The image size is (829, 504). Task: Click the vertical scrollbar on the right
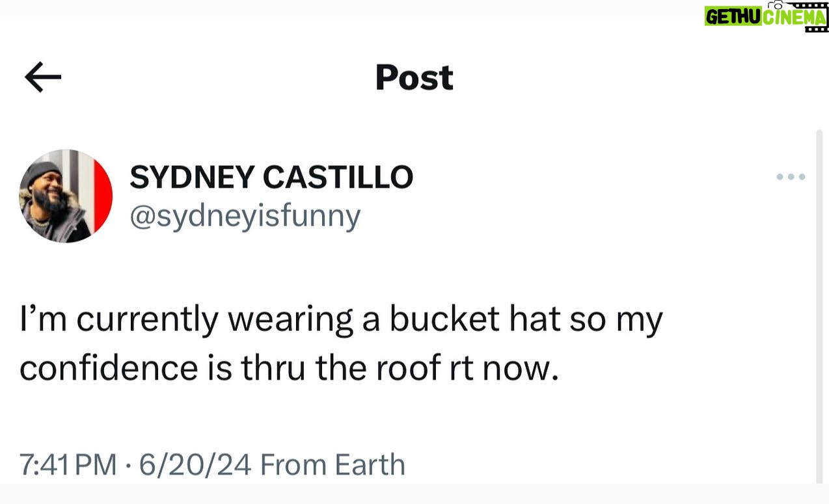(819, 306)
